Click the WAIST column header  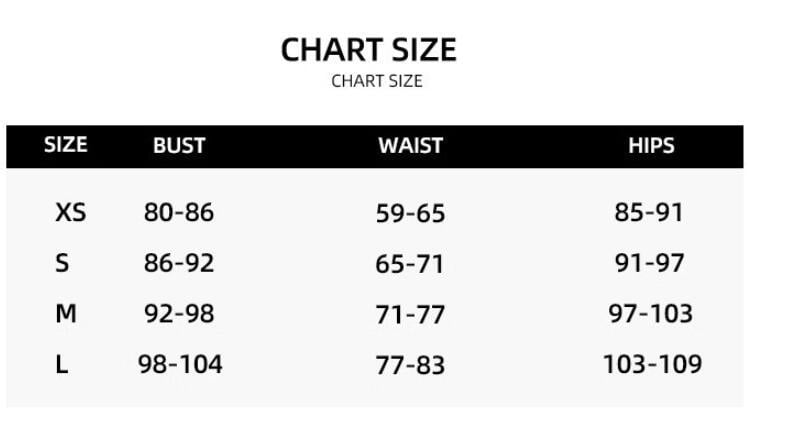410,145
